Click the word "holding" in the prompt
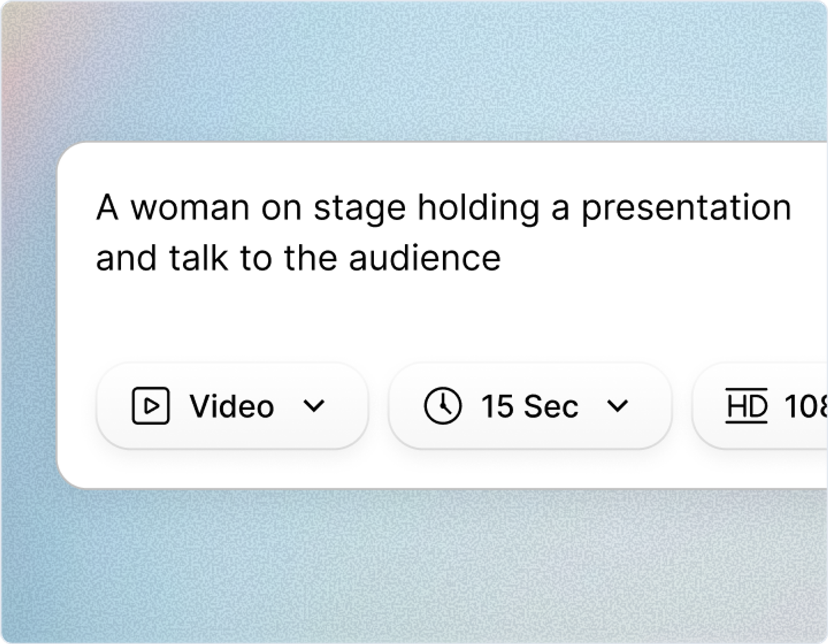 coord(478,208)
